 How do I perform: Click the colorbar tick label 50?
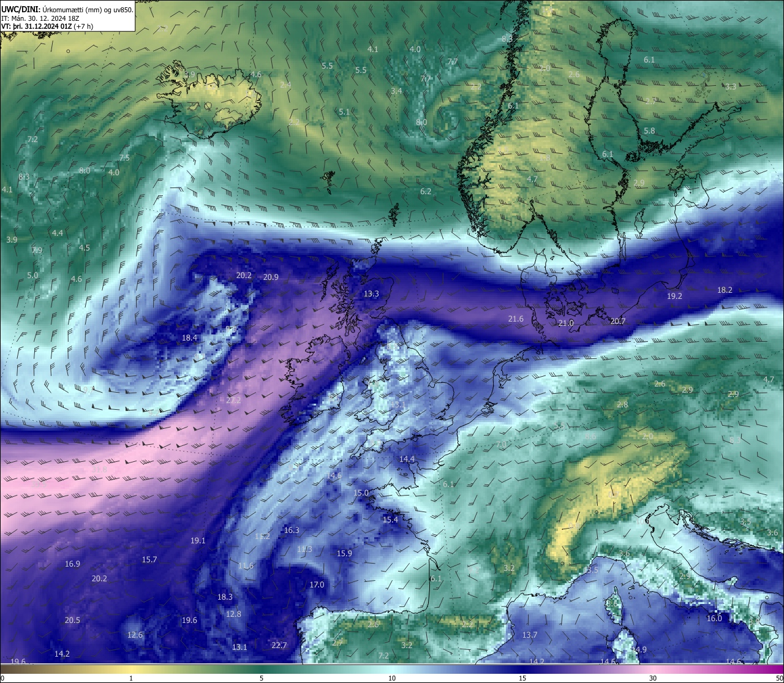point(779,678)
